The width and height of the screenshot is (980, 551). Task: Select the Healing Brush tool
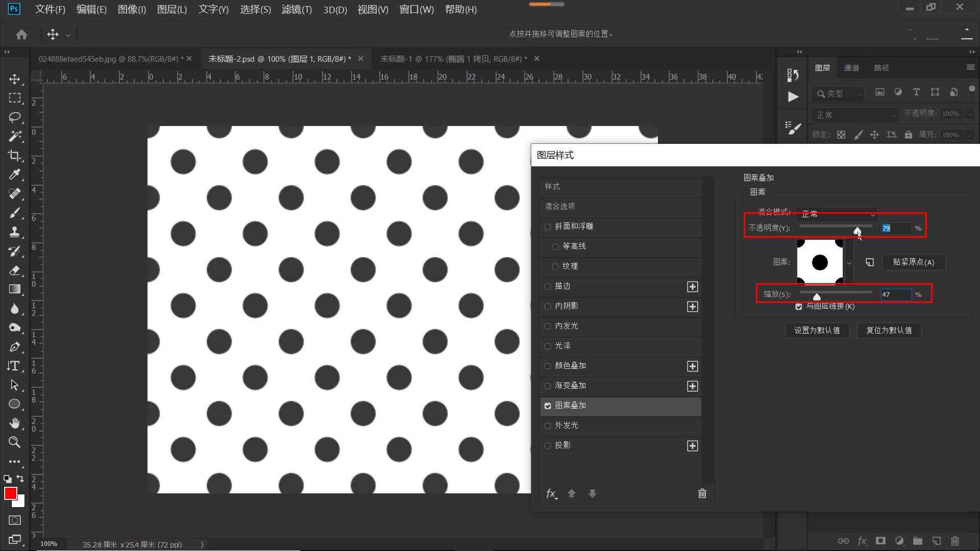tap(14, 194)
